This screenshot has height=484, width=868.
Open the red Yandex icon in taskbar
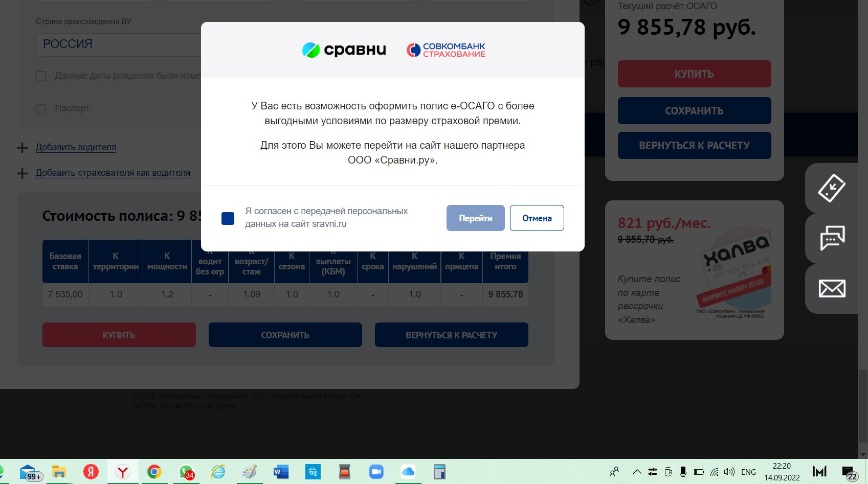tap(91, 472)
